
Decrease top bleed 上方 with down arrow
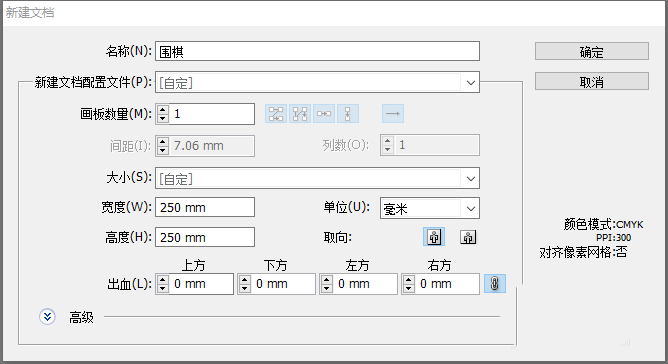[x=163, y=288]
